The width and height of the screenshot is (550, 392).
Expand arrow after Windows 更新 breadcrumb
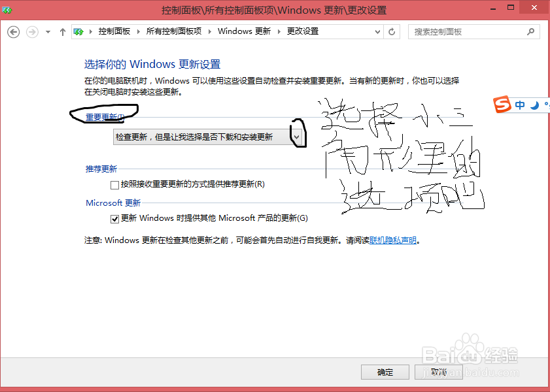[279, 32]
